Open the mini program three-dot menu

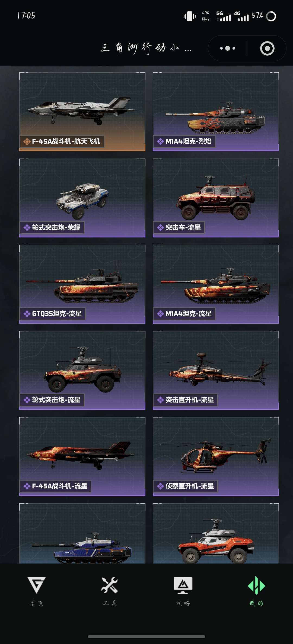228,48
